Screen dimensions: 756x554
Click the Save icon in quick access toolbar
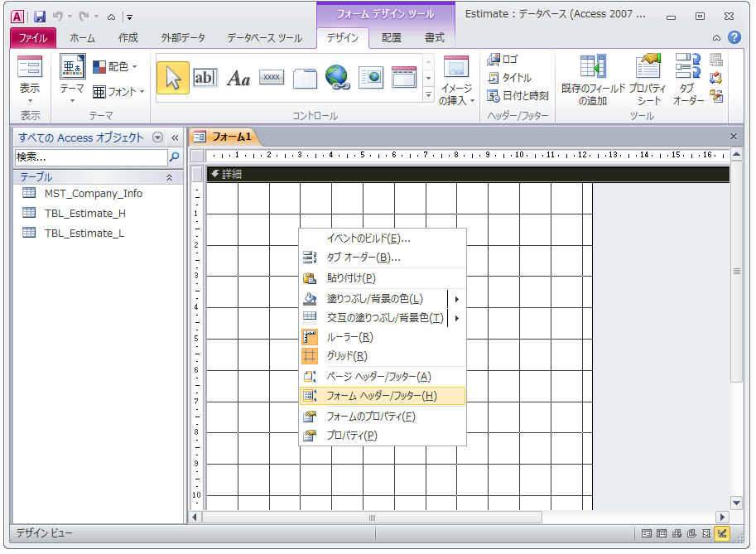40,17
